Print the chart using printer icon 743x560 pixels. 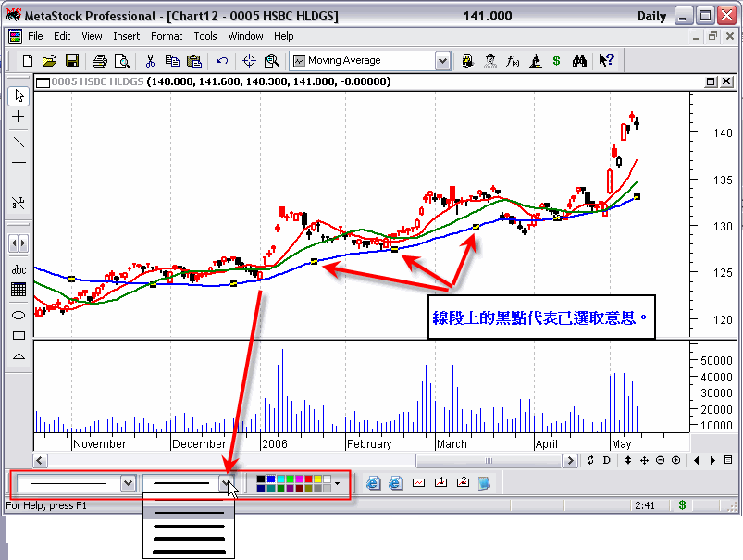click(100, 61)
